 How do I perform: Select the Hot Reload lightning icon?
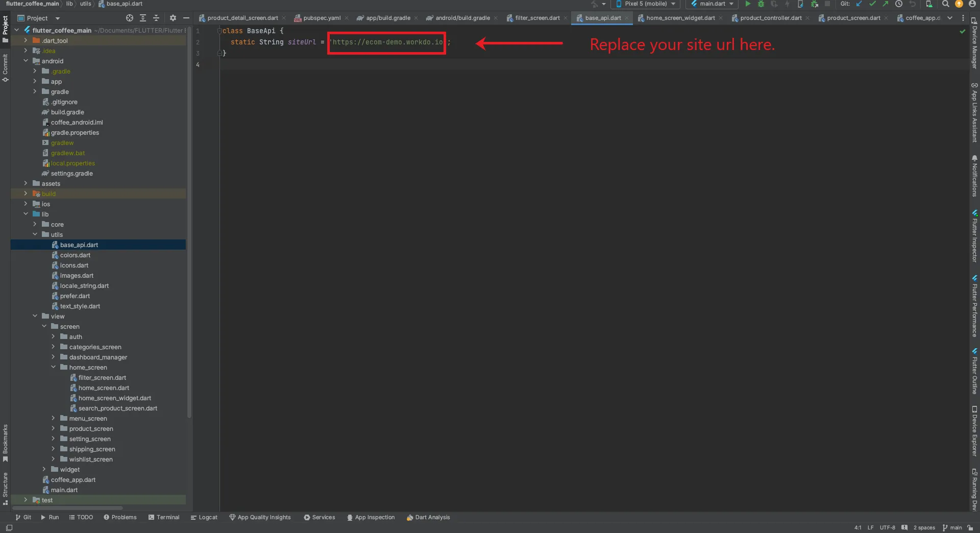[788, 4]
